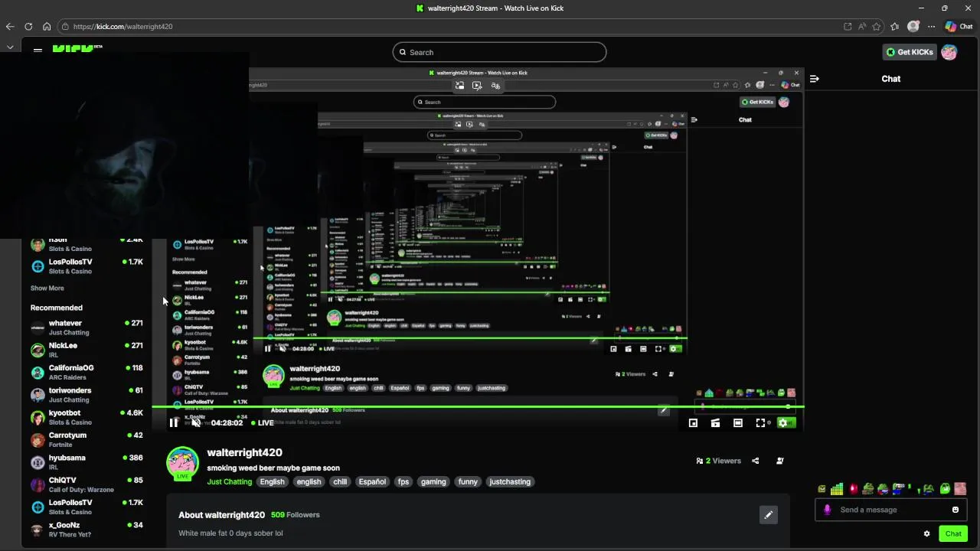Open the browser home page icon

pyautogui.click(x=47, y=26)
